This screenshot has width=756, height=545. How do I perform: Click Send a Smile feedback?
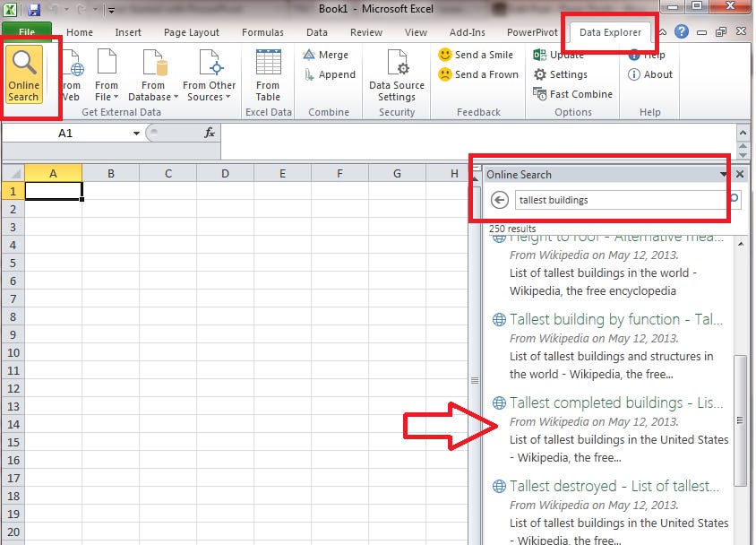click(476, 55)
